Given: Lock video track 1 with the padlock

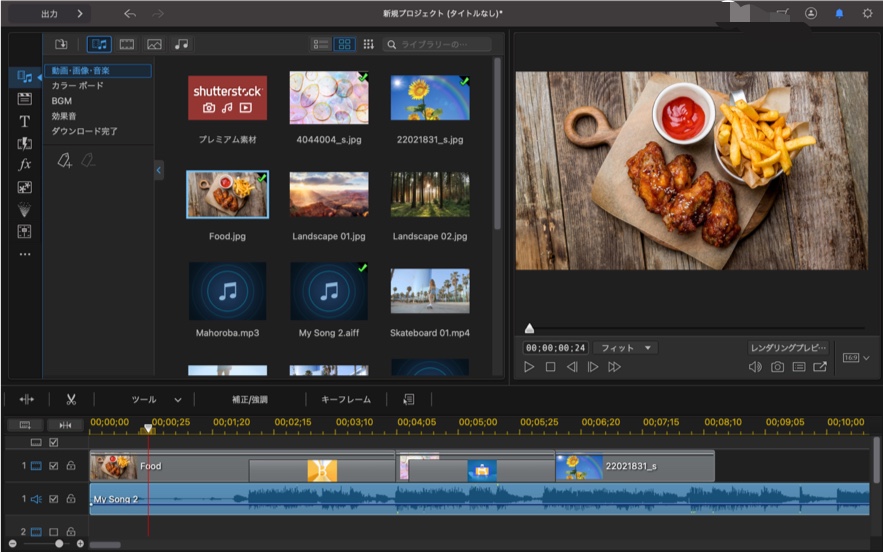Looking at the screenshot, I should [x=71, y=466].
